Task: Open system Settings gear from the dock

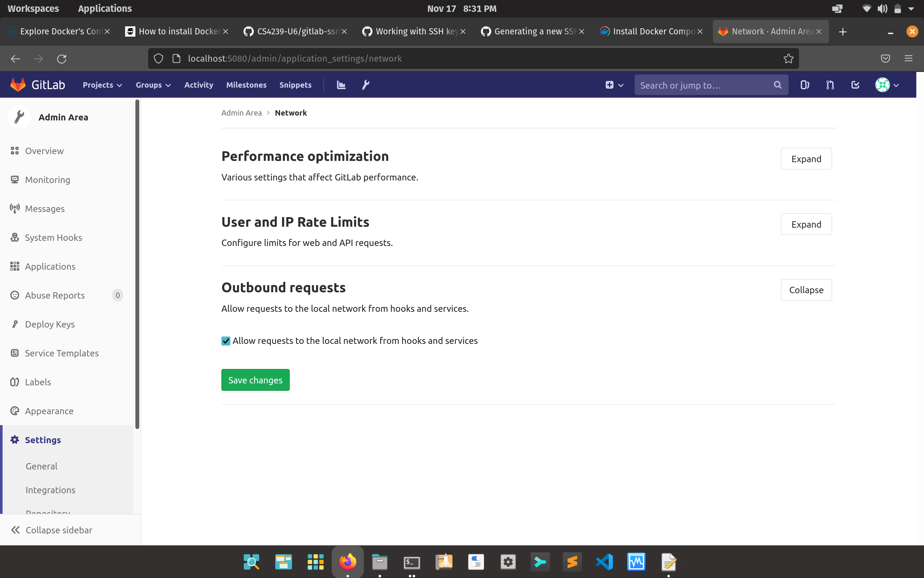Action: click(508, 562)
